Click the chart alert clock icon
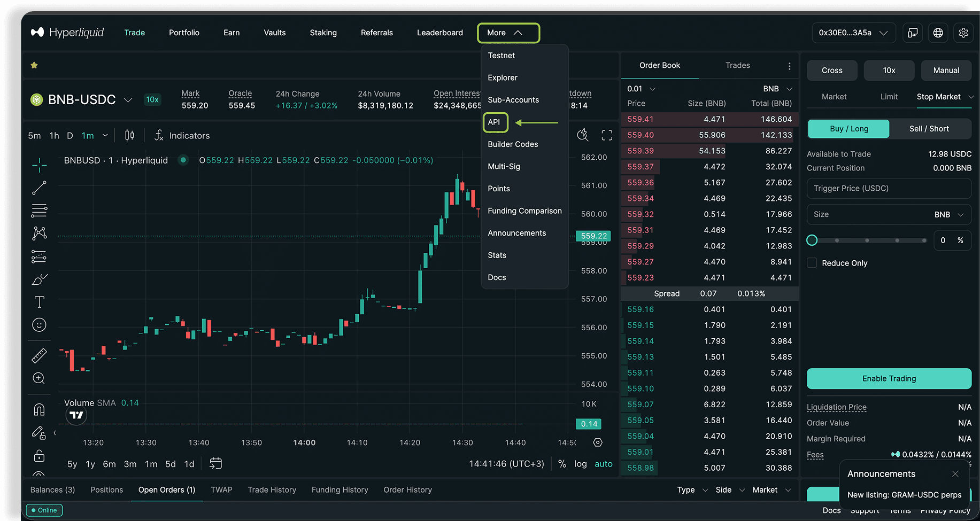980x521 pixels. coord(583,135)
